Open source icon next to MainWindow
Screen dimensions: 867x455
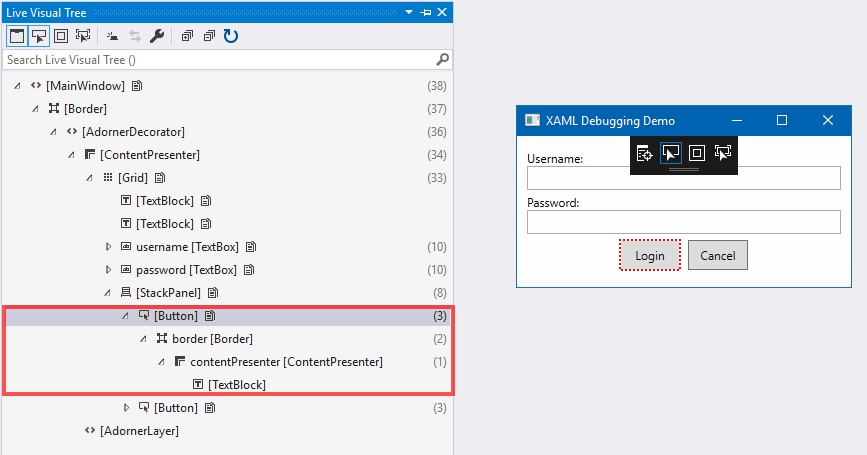click(x=137, y=86)
